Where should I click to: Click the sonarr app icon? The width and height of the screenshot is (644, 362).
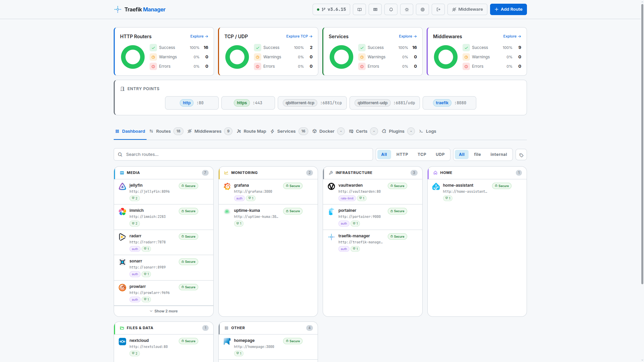click(122, 262)
